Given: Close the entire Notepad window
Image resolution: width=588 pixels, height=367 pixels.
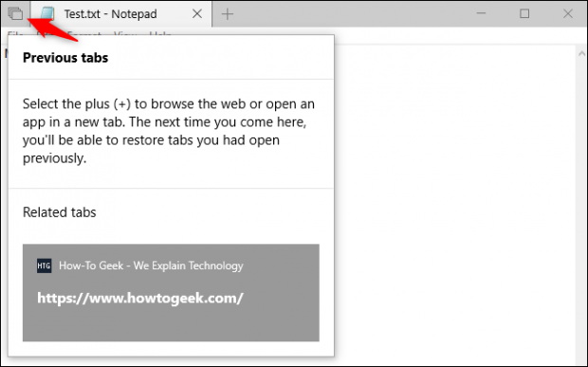Looking at the screenshot, I should 568,14.
